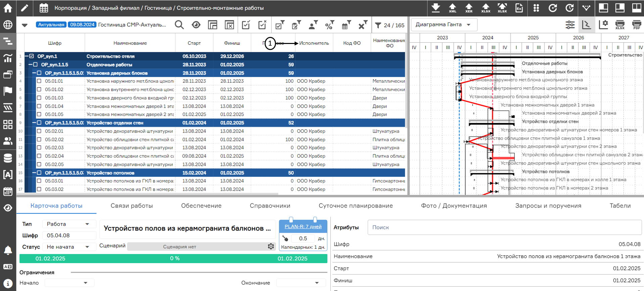Open the project version dropdown arrow

point(25,25)
